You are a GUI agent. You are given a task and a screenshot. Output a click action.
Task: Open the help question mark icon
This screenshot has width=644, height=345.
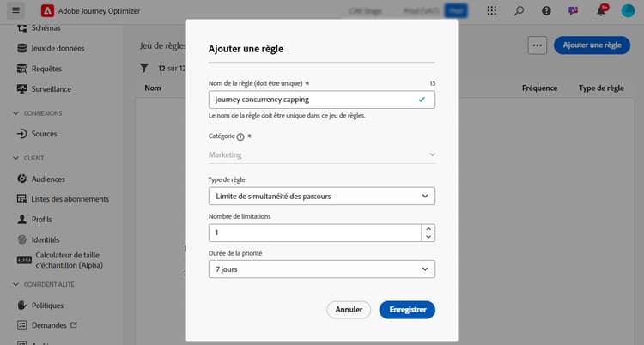(546, 10)
